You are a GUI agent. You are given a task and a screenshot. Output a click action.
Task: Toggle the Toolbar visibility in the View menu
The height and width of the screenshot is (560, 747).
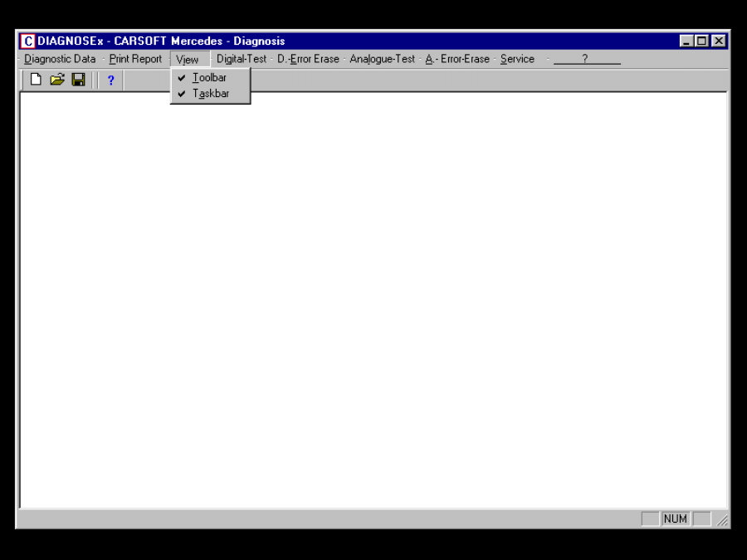pos(210,76)
